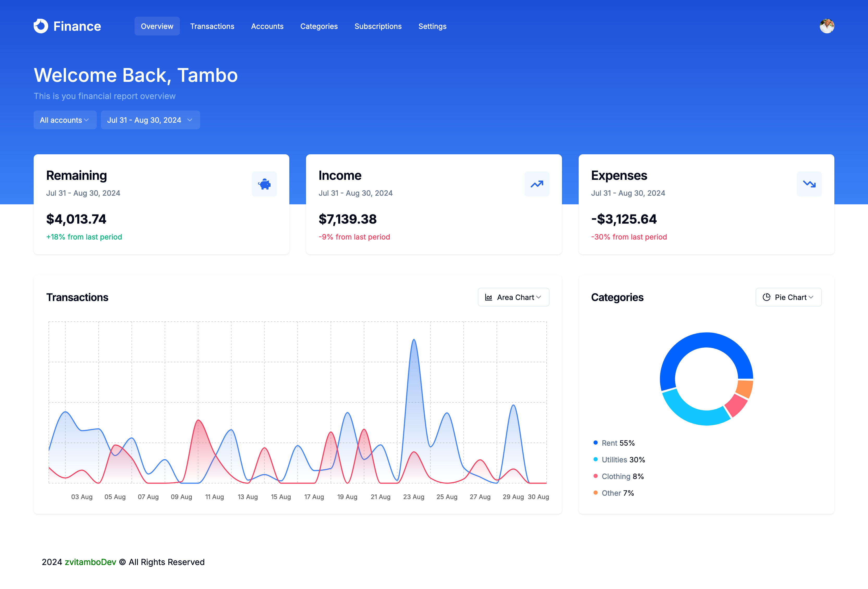The width and height of the screenshot is (868, 589).
Task: Click the Finance logo icon
Action: coord(41,26)
